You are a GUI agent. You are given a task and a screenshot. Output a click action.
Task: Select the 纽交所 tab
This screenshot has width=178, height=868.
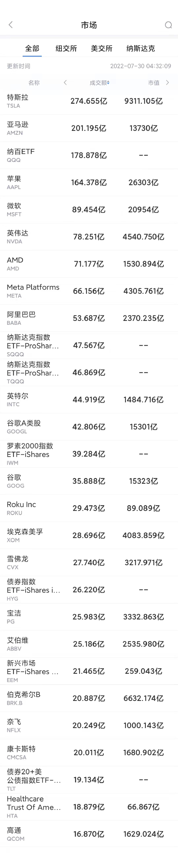[x=66, y=48]
